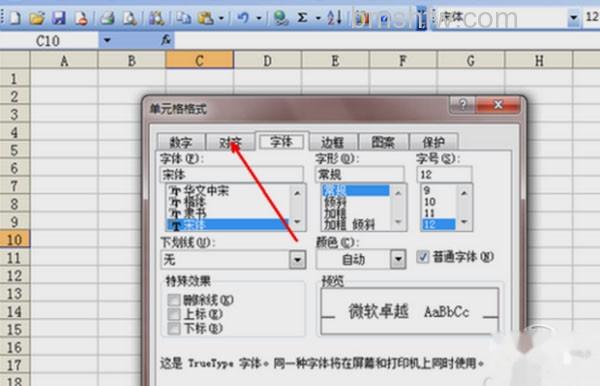Open the 边框 tab
600x386 pixels.
point(332,142)
